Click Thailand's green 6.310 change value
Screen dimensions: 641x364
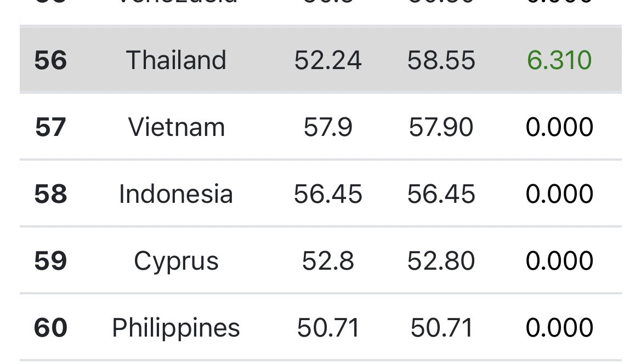tap(559, 60)
